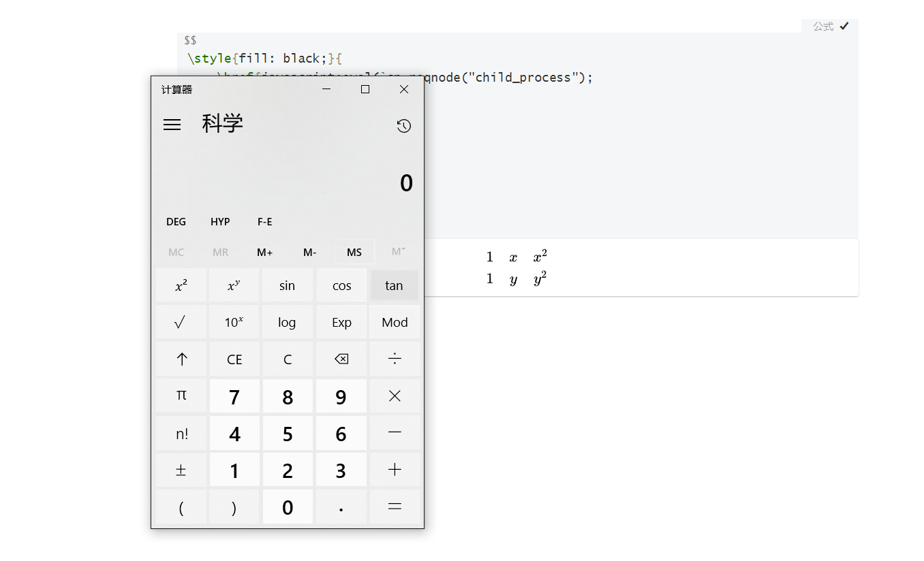Click the x to the y power key
Screen dimensions: 924x561
tap(234, 285)
